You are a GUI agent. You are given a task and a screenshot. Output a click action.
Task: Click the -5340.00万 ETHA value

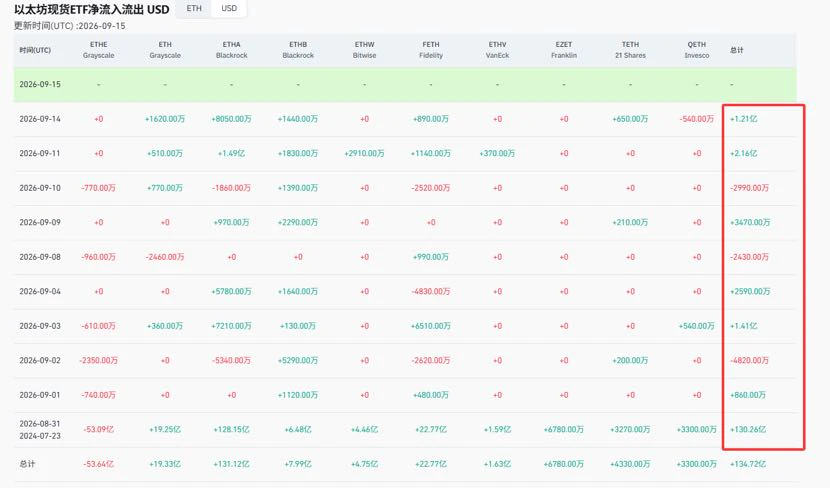231,360
